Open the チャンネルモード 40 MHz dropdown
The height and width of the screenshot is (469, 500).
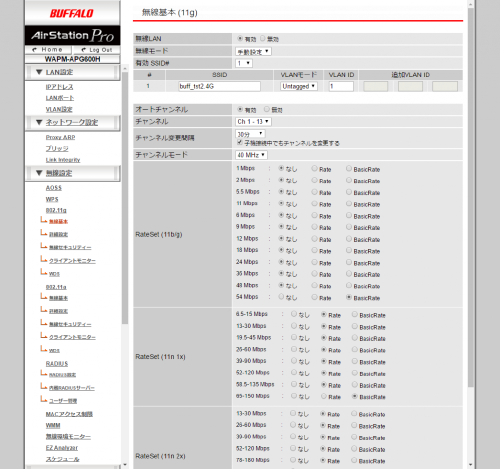coord(251,155)
